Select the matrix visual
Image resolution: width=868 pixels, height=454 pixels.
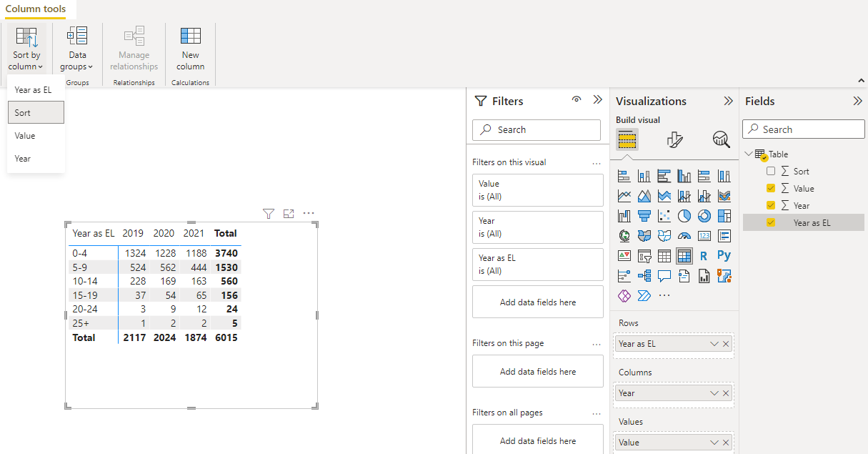coord(684,256)
